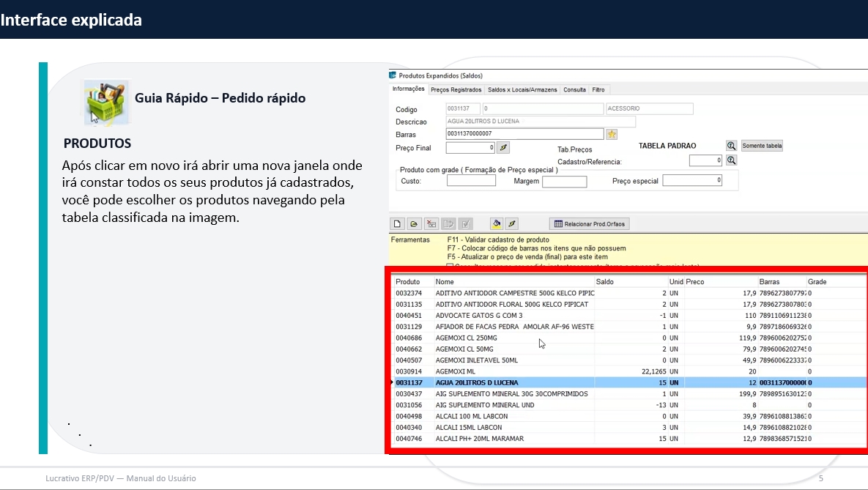Focus the Margem input field

point(564,182)
